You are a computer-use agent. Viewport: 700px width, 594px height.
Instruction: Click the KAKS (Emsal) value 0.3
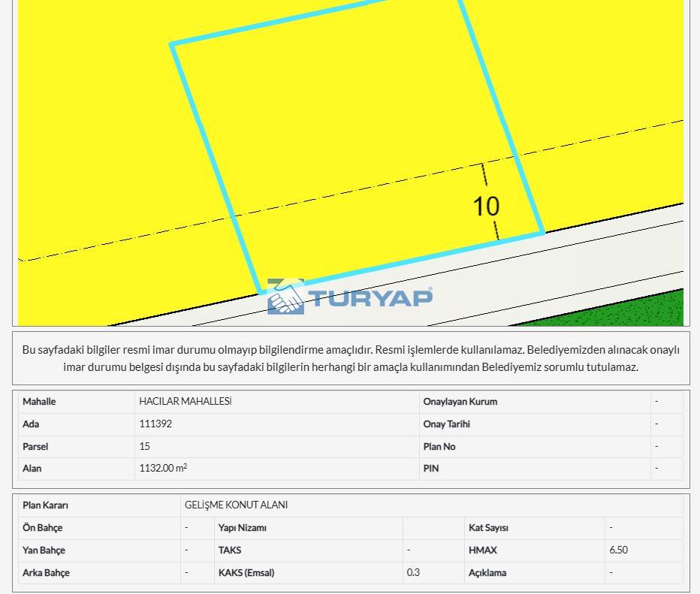[413, 572]
